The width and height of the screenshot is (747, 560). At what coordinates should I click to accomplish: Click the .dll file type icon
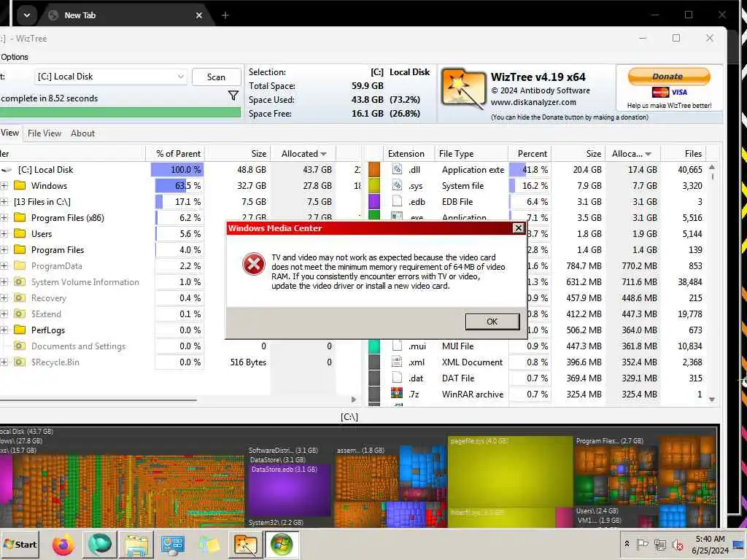[x=397, y=169]
